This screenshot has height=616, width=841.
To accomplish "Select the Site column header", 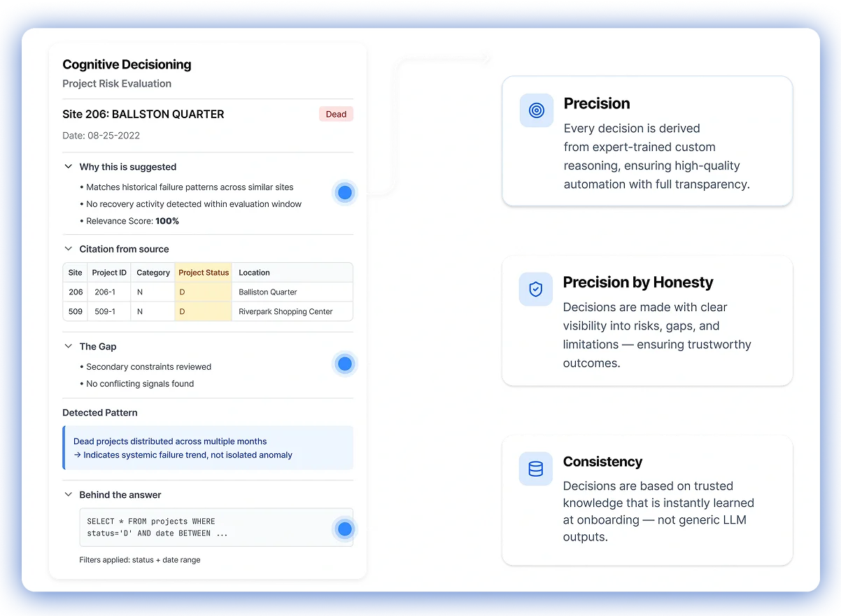I will pos(76,273).
